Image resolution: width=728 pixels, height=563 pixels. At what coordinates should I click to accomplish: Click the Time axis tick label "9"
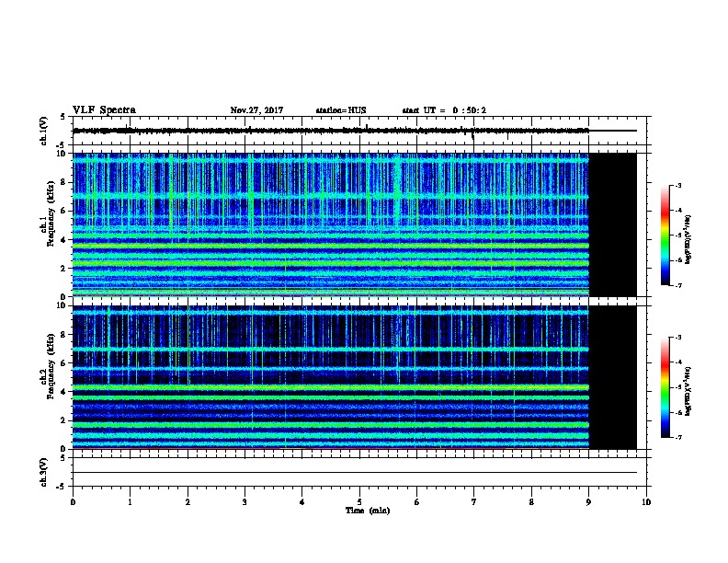coord(588,502)
